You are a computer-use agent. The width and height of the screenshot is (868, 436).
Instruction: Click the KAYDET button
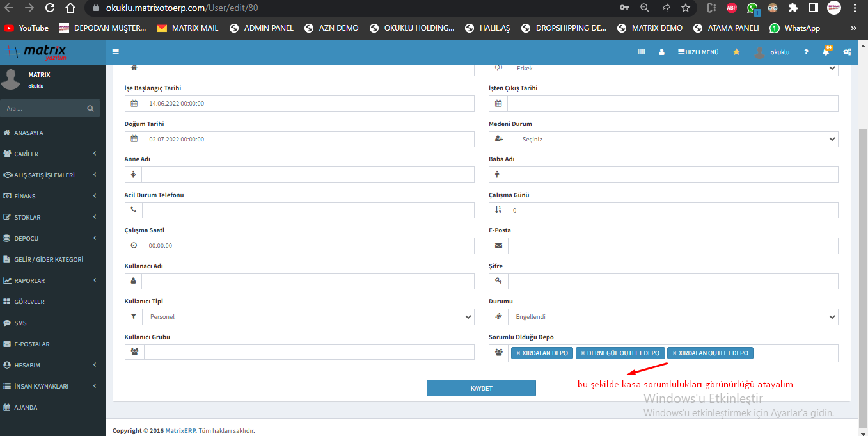481,388
